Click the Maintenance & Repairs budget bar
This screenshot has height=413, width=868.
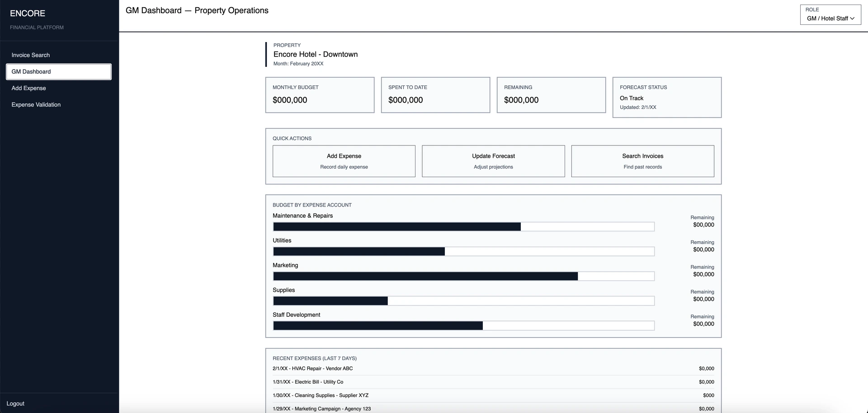463,226
